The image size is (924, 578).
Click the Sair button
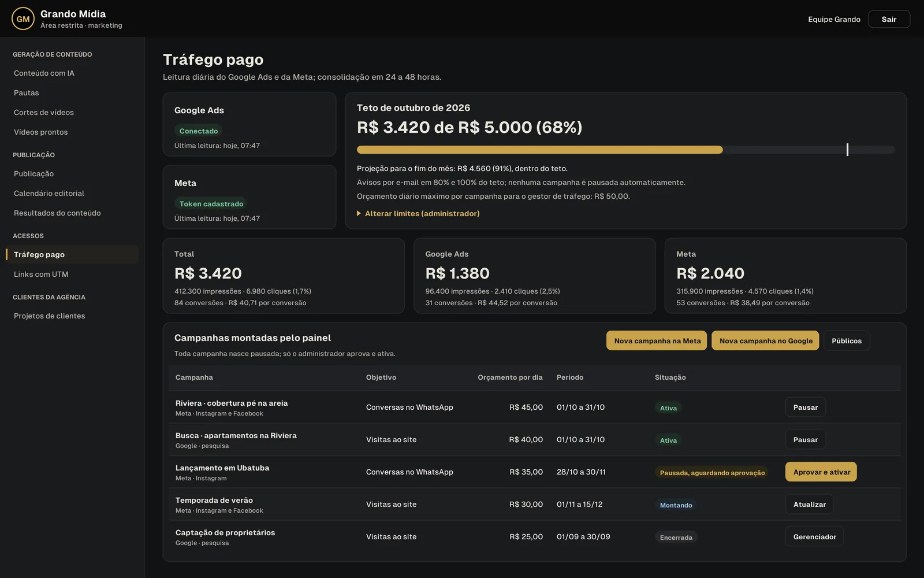click(x=889, y=19)
